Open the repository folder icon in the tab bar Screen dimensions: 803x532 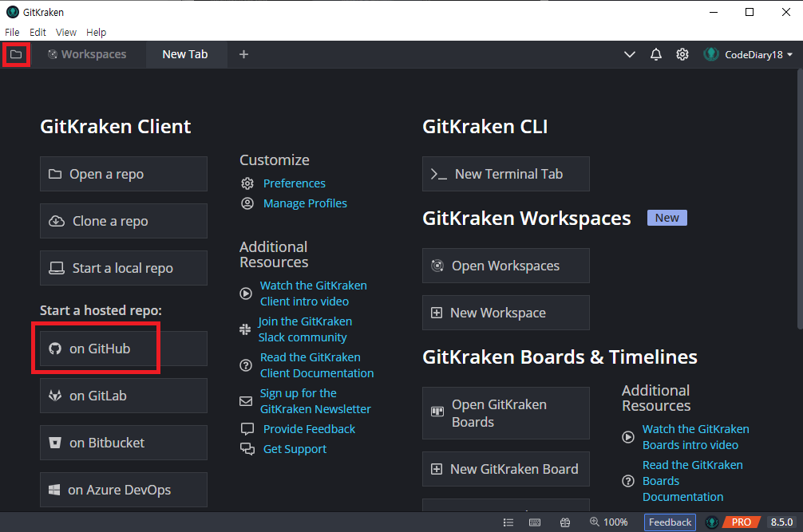[x=16, y=54]
